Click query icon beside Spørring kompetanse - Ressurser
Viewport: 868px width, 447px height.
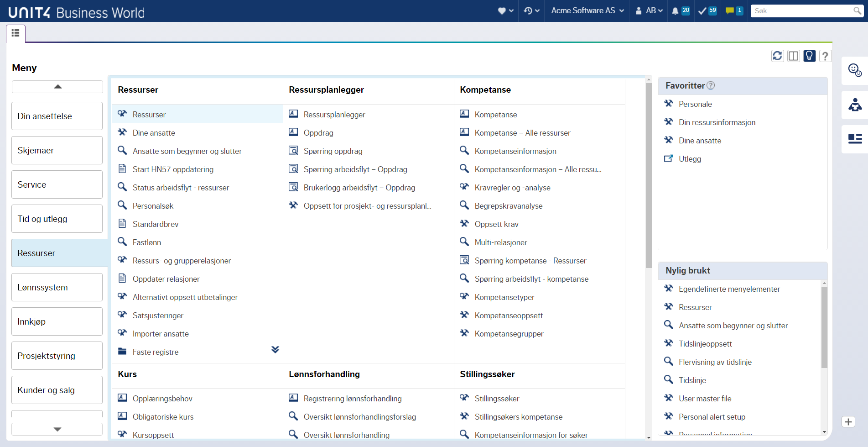(x=464, y=260)
